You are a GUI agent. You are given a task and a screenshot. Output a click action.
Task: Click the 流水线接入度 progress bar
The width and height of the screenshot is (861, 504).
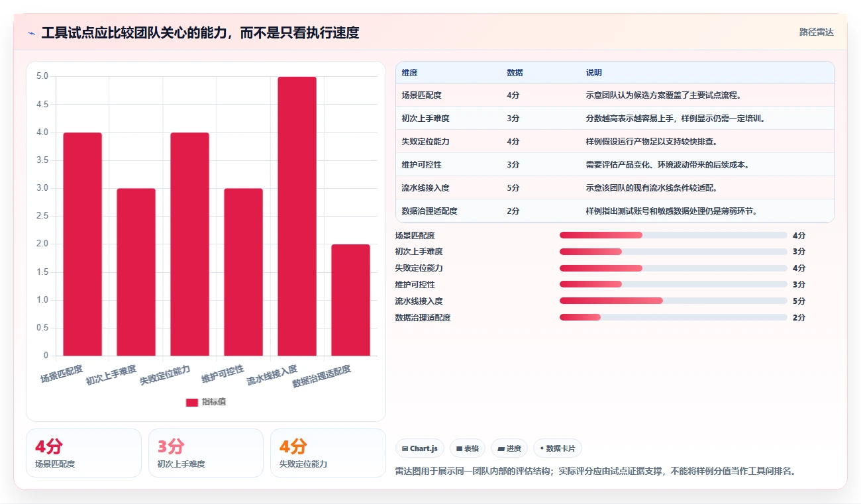point(674,301)
